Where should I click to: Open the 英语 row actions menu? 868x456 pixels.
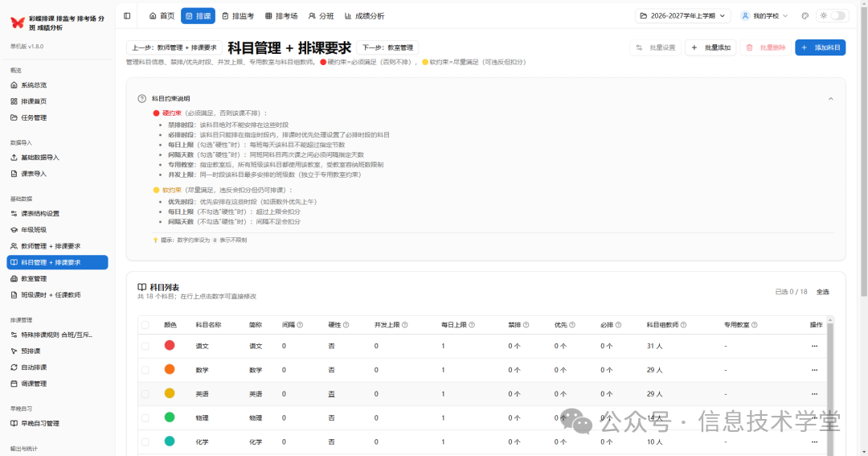click(814, 394)
